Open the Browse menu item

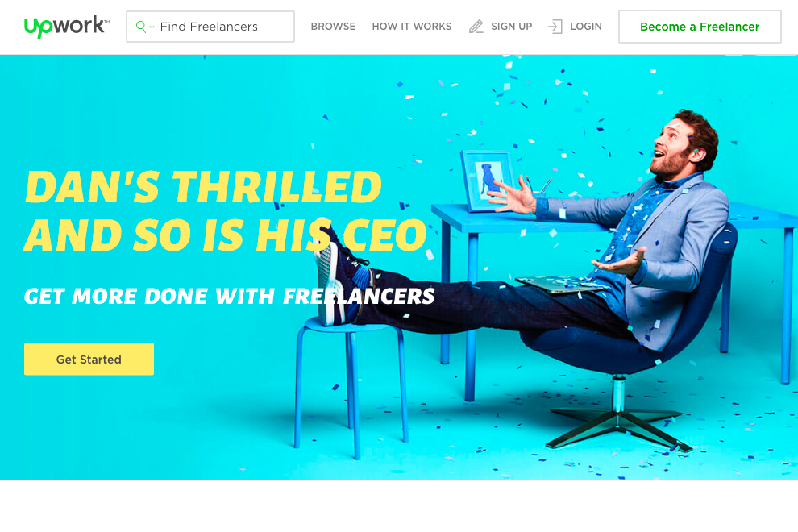coord(334,27)
